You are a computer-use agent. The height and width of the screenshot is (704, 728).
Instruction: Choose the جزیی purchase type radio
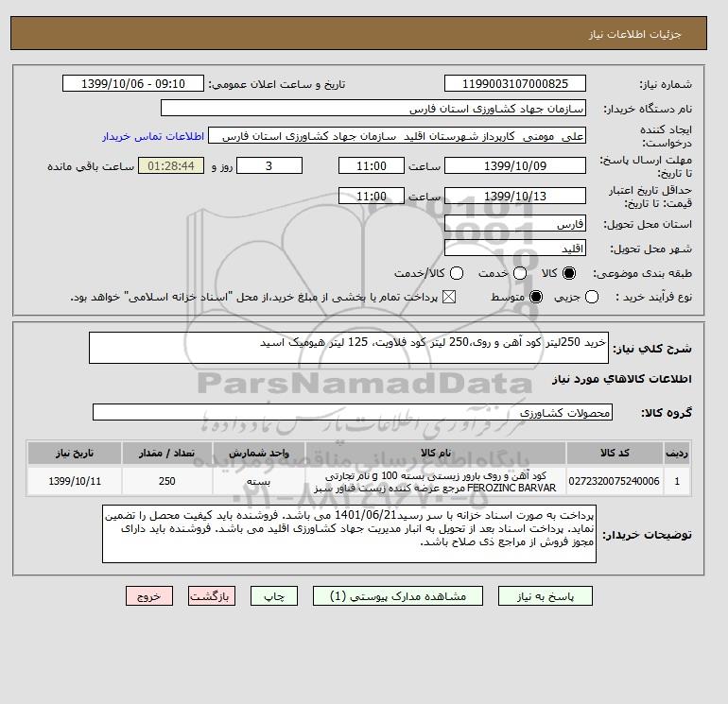[592, 297]
